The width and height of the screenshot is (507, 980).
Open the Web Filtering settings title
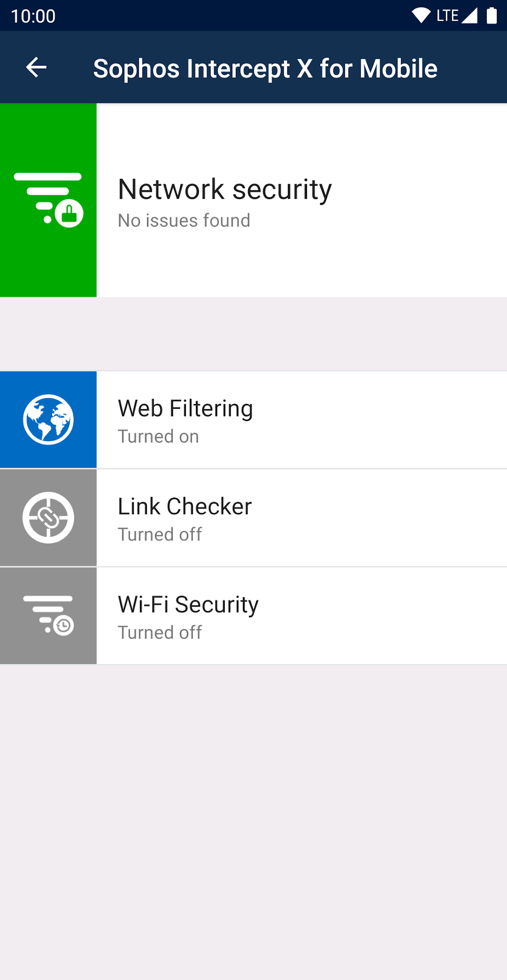click(x=185, y=408)
